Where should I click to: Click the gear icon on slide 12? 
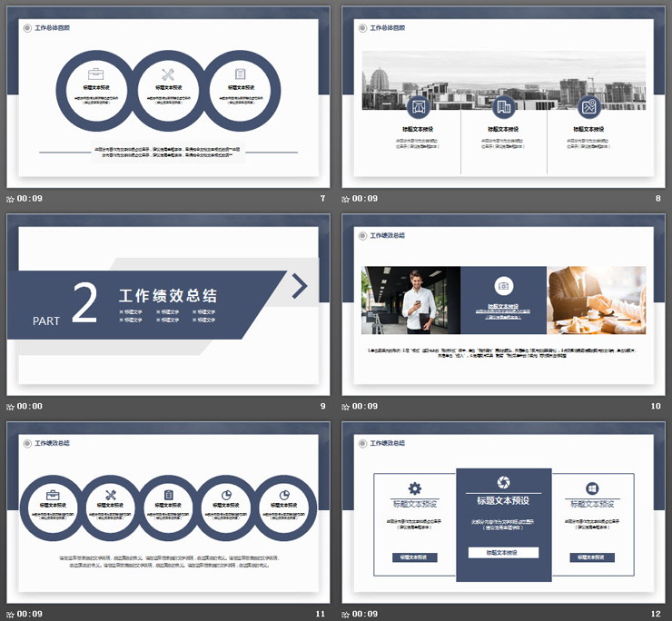415,488
